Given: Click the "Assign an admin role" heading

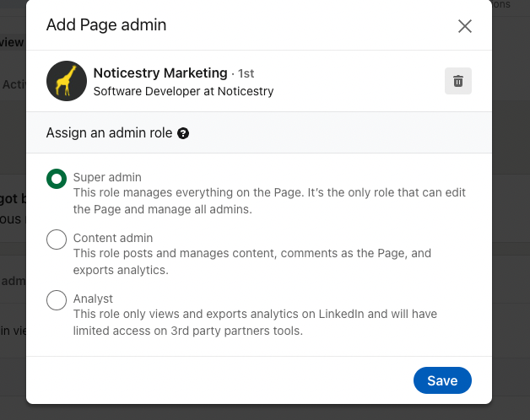Looking at the screenshot, I should click(109, 133).
